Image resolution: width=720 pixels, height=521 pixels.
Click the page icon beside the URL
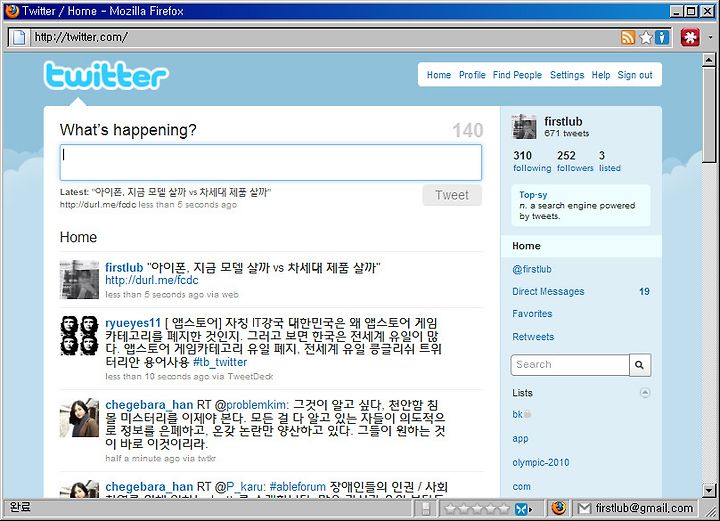[x=19, y=37]
